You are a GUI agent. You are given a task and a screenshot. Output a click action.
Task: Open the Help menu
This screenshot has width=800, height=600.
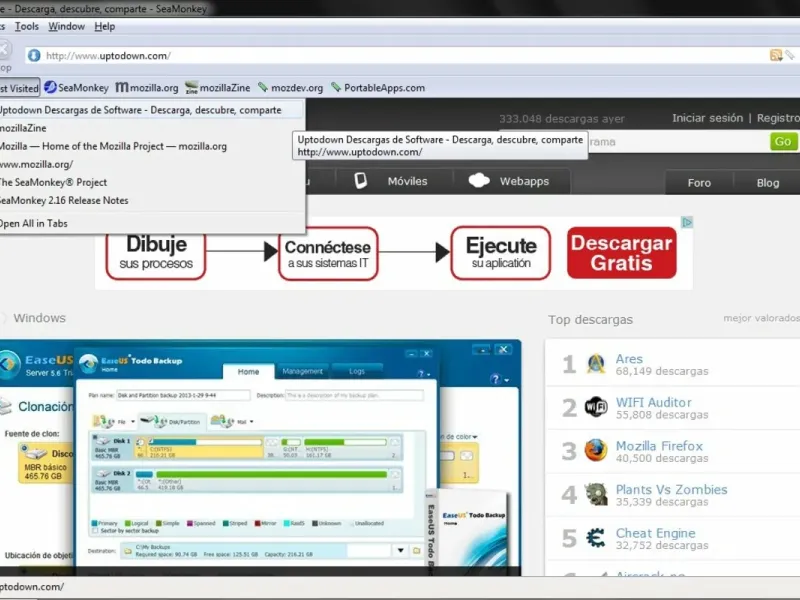[105, 27]
